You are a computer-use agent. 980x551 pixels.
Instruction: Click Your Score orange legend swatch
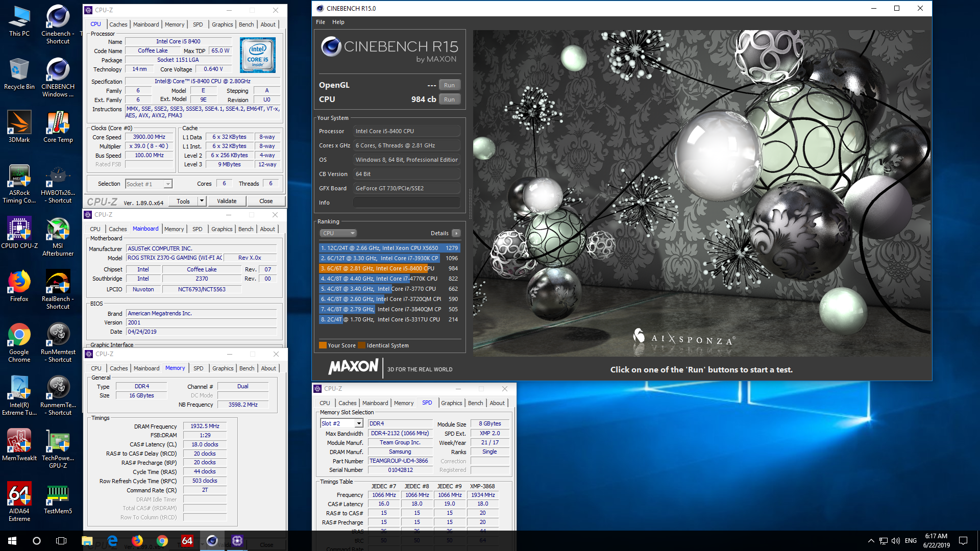[323, 345]
